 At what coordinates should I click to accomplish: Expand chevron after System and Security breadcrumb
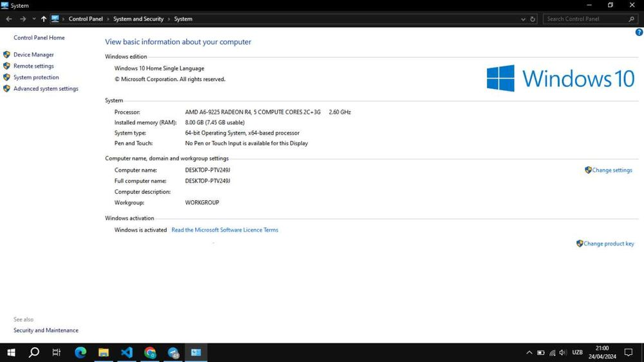[x=169, y=19]
